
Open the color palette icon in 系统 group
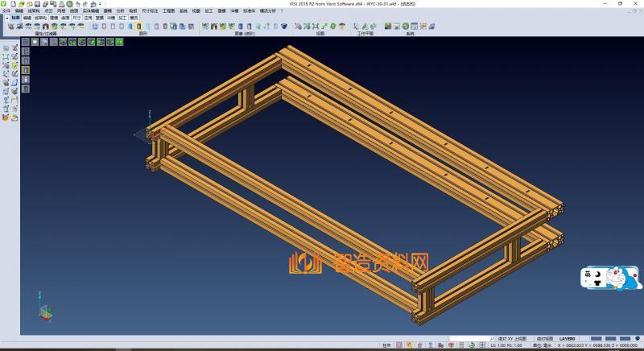coord(388,26)
